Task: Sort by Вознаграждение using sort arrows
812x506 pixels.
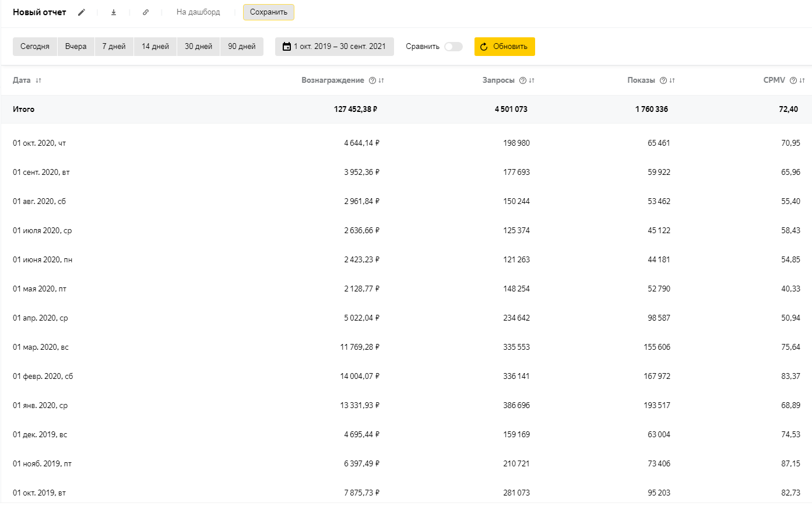Action: [x=381, y=80]
